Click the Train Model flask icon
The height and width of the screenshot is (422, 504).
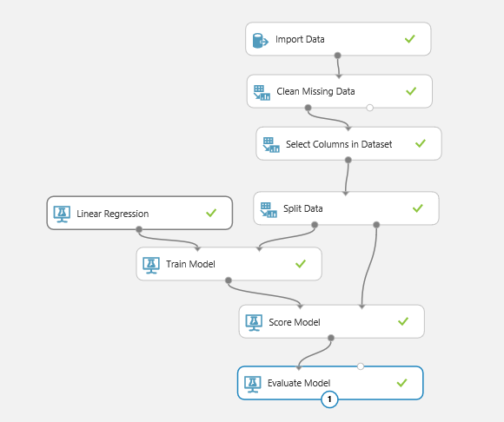click(x=151, y=266)
